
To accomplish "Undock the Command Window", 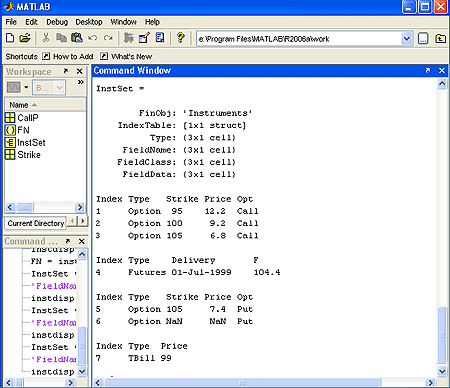I will click(428, 70).
